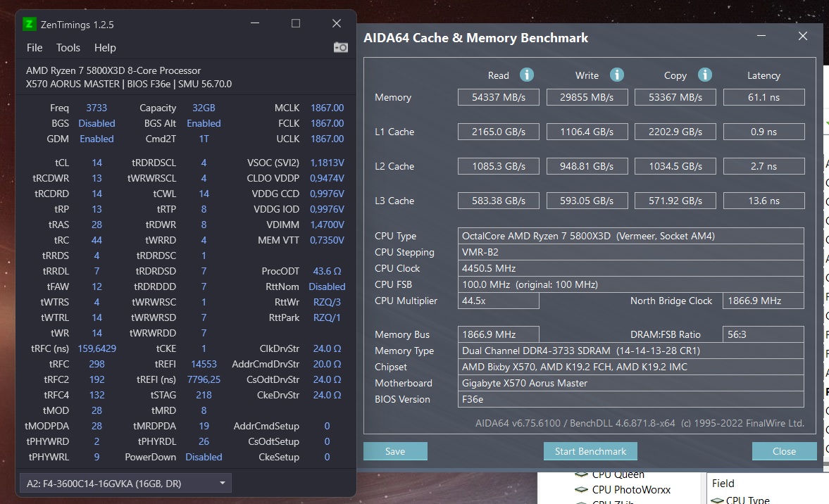Click the VDIMM value 1,4700V
Screen dimensions: 829x504
[x=328, y=225]
